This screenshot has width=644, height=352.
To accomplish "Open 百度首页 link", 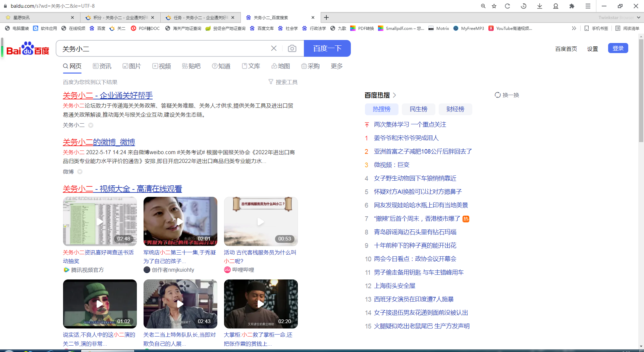I will point(566,49).
